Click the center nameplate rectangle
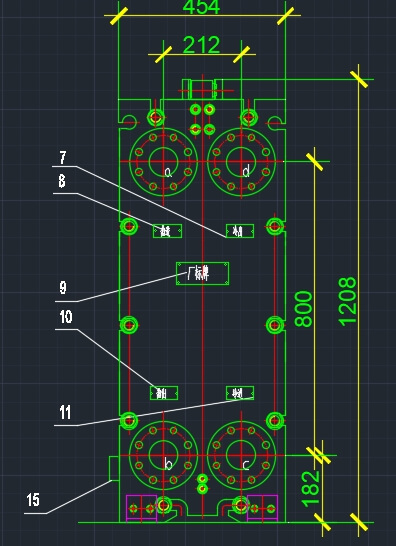The width and height of the screenshot is (396, 546). point(202,274)
